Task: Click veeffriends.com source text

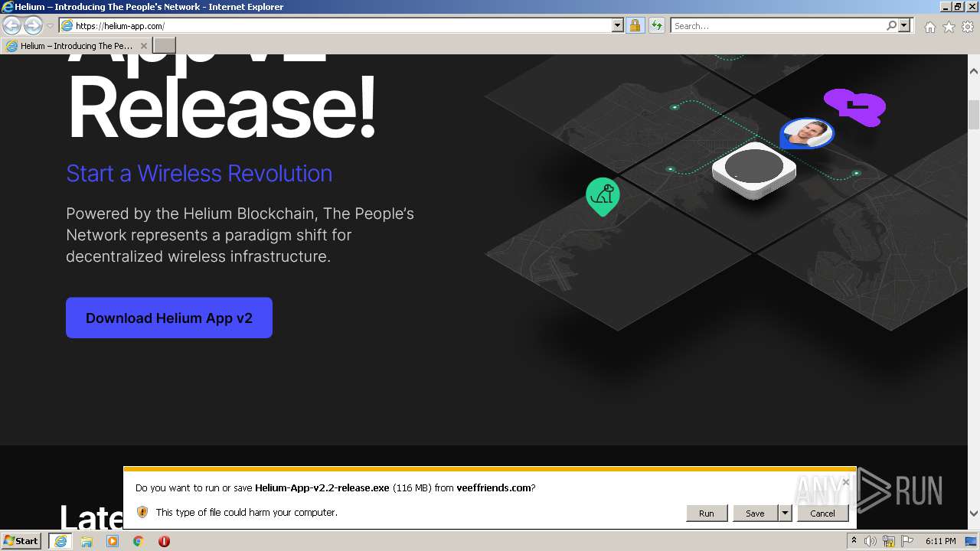Action: [493, 487]
